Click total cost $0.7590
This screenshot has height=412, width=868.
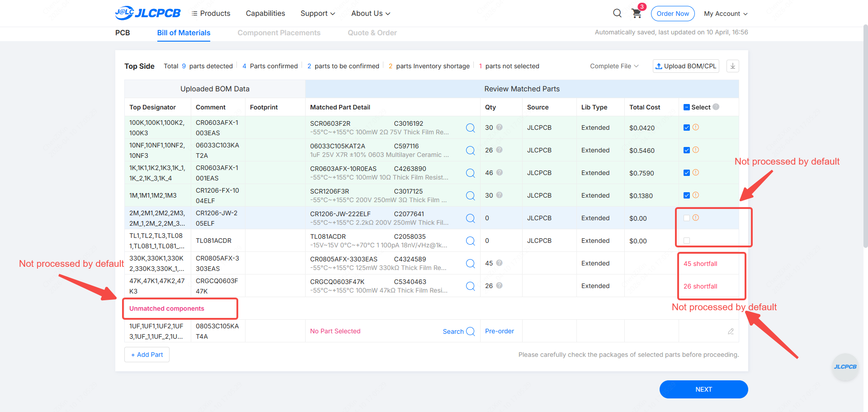[x=642, y=173]
